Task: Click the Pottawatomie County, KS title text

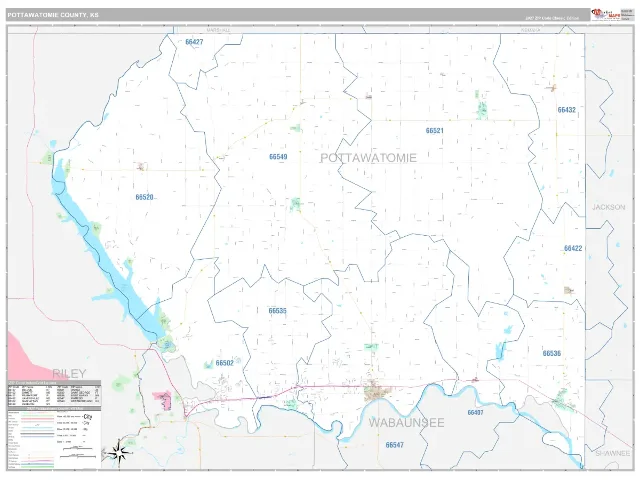Action: (53, 15)
